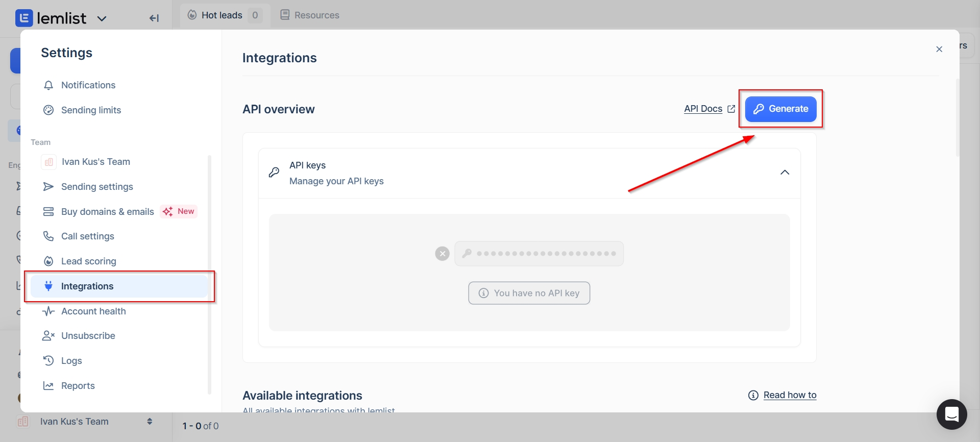Click the Notifications bell icon
The width and height of the screenshot is (980, 442).
(48, 85)
